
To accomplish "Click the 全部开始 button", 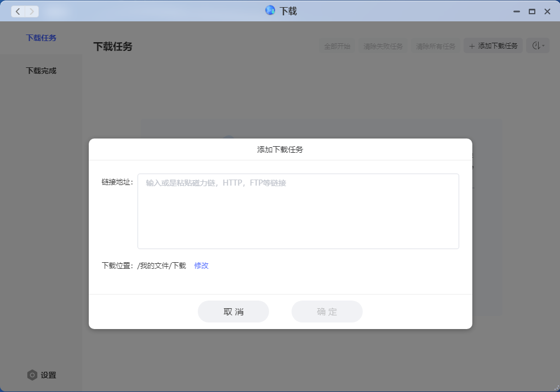I will click(x=337, y=46).
